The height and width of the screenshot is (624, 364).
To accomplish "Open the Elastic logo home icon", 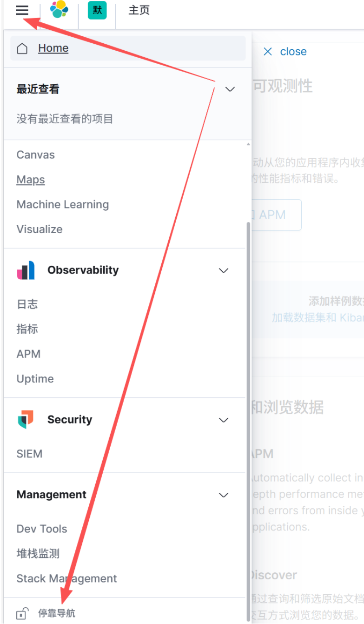I will point(59,9).
